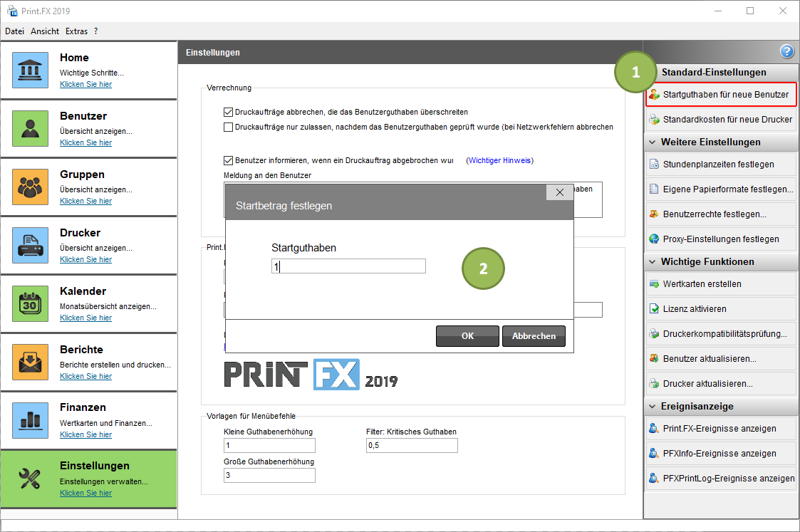Click the Benutzerrechte festlegen icon

[654, 214]
